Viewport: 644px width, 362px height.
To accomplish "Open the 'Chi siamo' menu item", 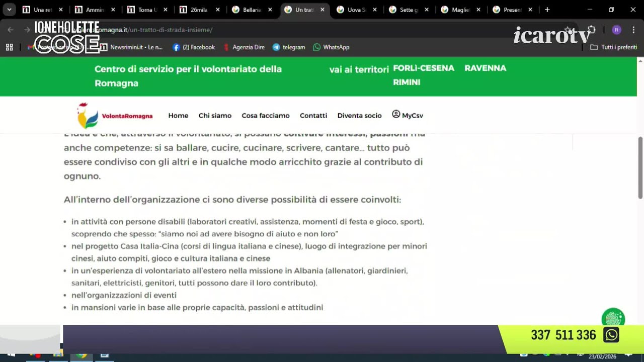I will click(x=215, y=116).
